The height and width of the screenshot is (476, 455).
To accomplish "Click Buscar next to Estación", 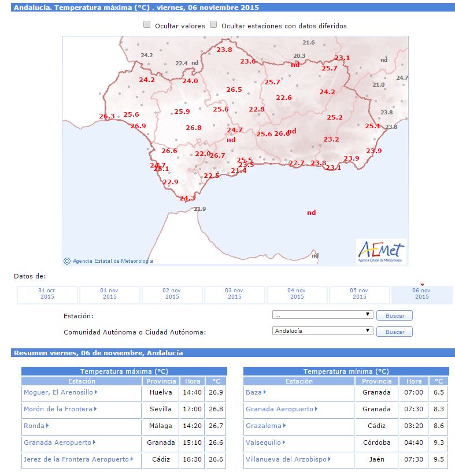I will [394, 316].
